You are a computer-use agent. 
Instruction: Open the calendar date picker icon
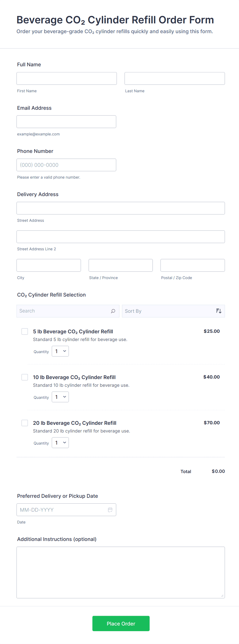point(110,510)
